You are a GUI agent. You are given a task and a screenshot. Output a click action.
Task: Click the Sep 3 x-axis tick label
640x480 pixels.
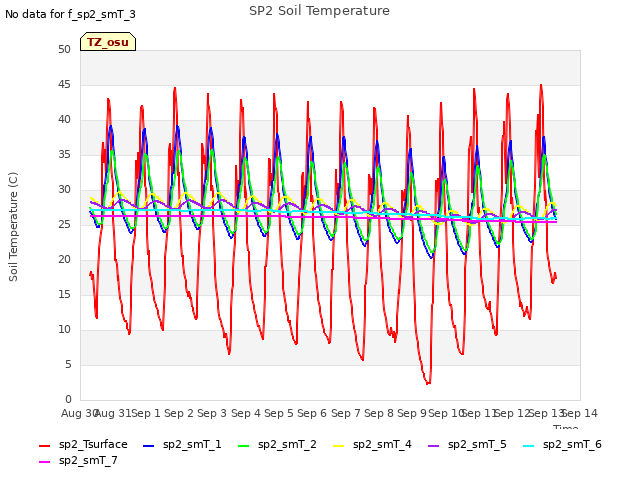(212, 413)
